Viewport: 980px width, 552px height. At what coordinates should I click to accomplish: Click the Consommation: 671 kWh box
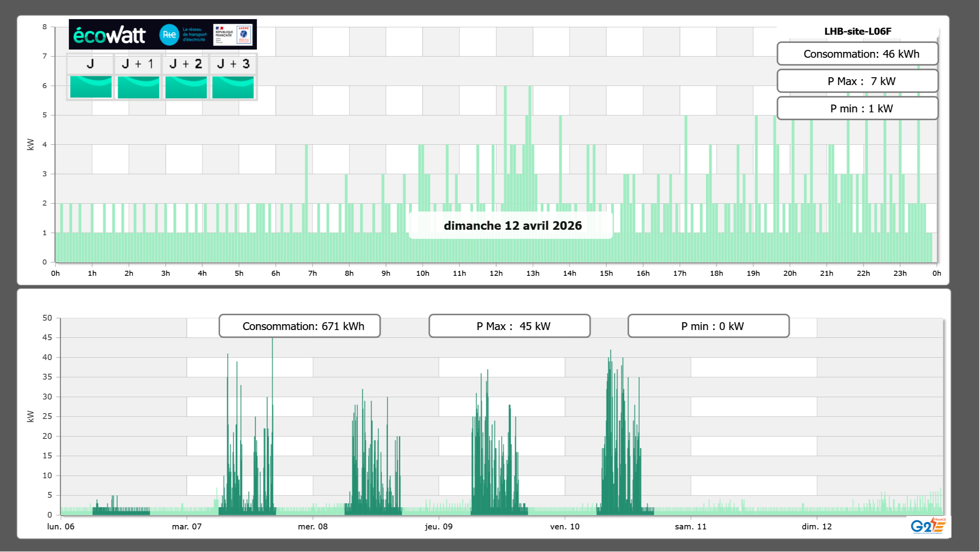(x=299, y=326)
